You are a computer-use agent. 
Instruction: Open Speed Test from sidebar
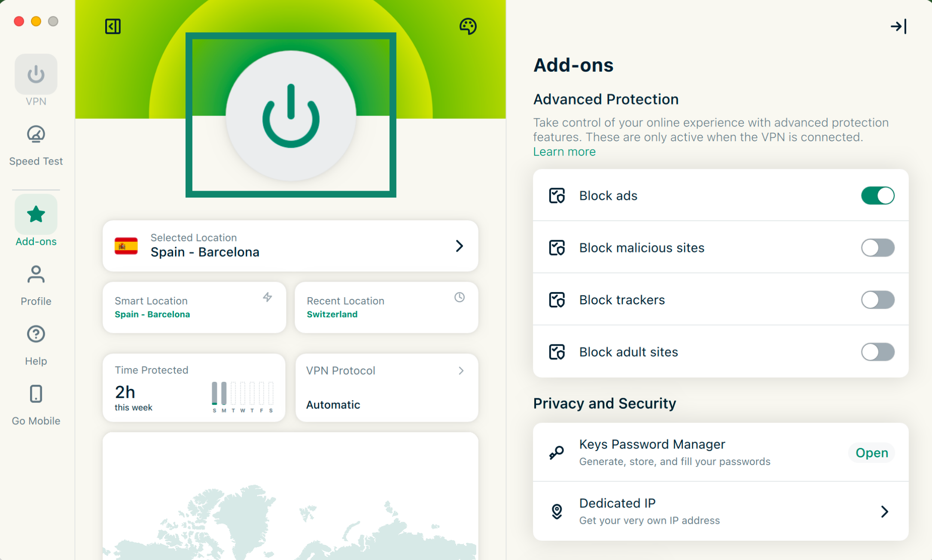pyautogui.click(x=36, y=145)
